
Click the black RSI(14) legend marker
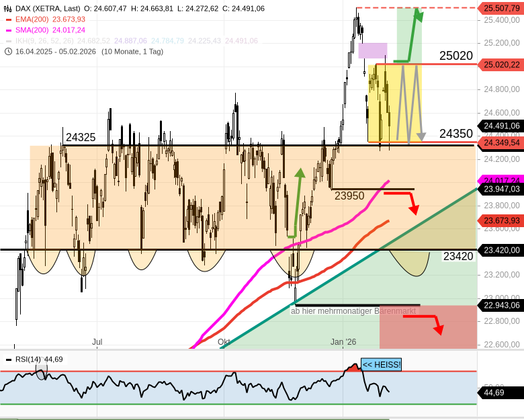point(9,360)
